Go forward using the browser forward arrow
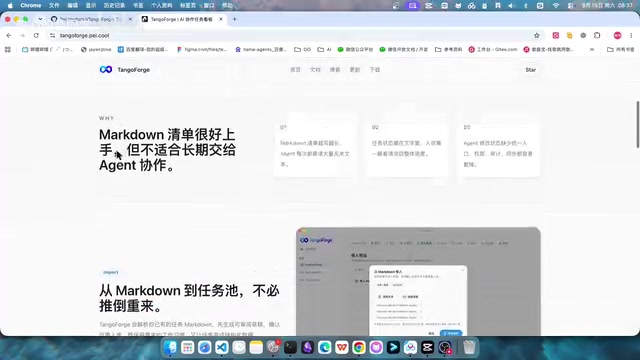The image size is (640, 360). [x=22, y=36]
